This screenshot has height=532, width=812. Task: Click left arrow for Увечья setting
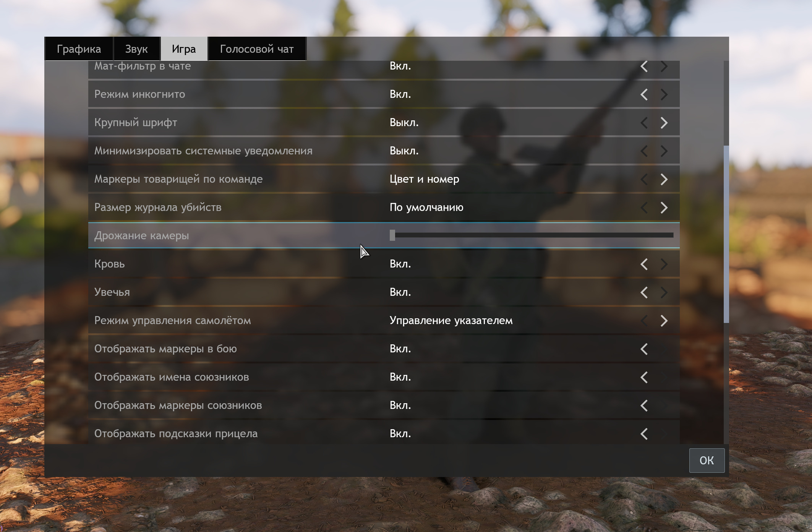point(644,292)
